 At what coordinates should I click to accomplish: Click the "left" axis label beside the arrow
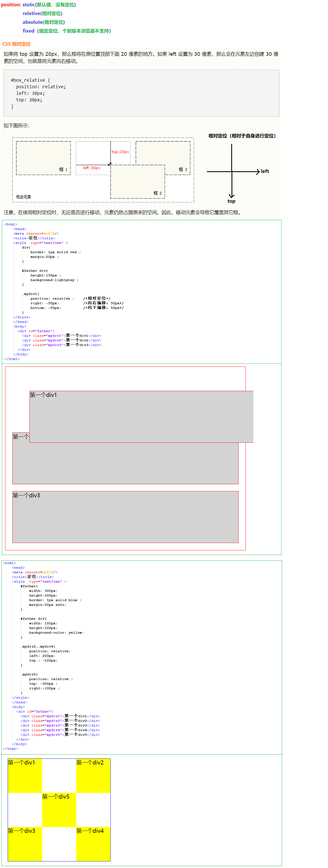265,171
